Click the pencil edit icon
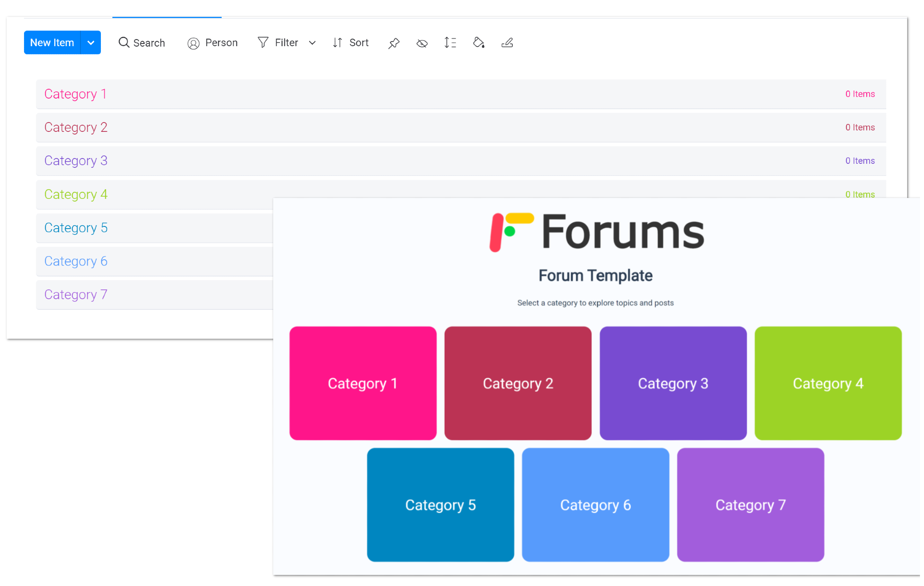Viewport: 924px width, 586px height. [x=507, y=43]
